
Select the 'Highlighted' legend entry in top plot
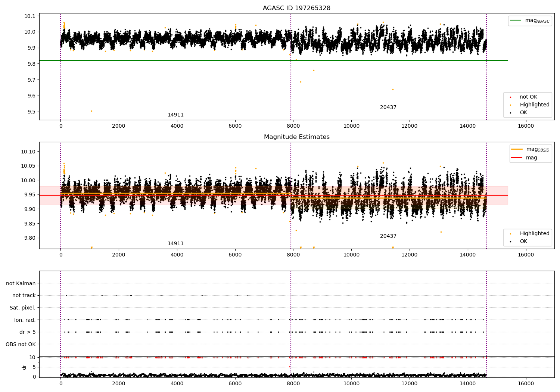tap(534, 105)
